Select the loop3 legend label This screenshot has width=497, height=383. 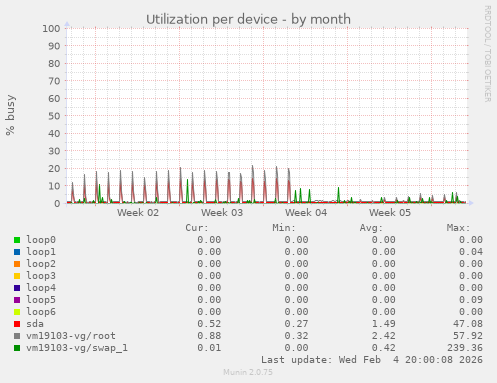41,276
